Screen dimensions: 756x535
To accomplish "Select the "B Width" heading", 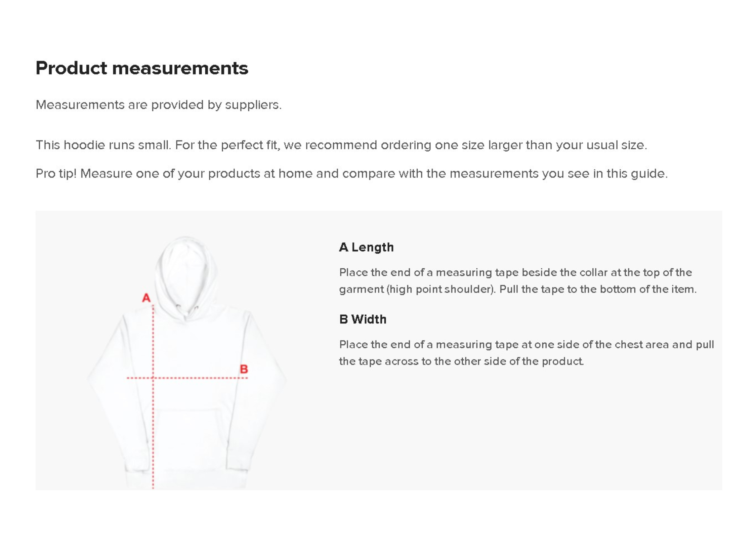I will coord(363,319).
